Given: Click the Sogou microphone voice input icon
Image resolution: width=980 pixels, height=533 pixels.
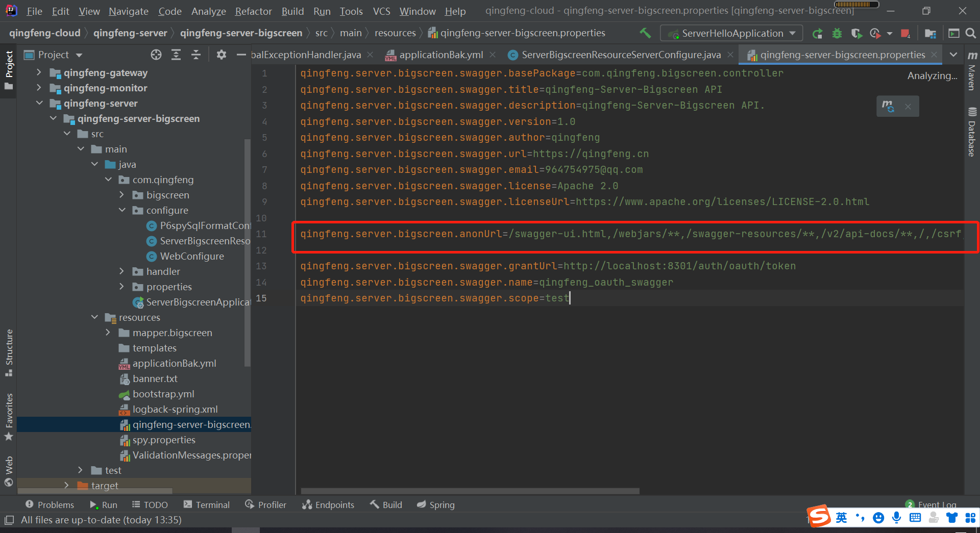Looking at the screenshot, I should tap(896, 518).
